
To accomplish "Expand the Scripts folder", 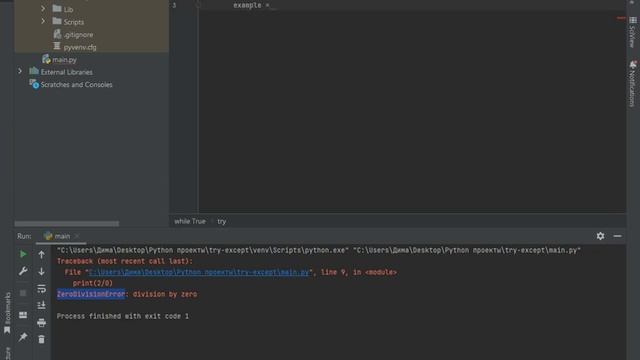I will click(x=43, y=21).
